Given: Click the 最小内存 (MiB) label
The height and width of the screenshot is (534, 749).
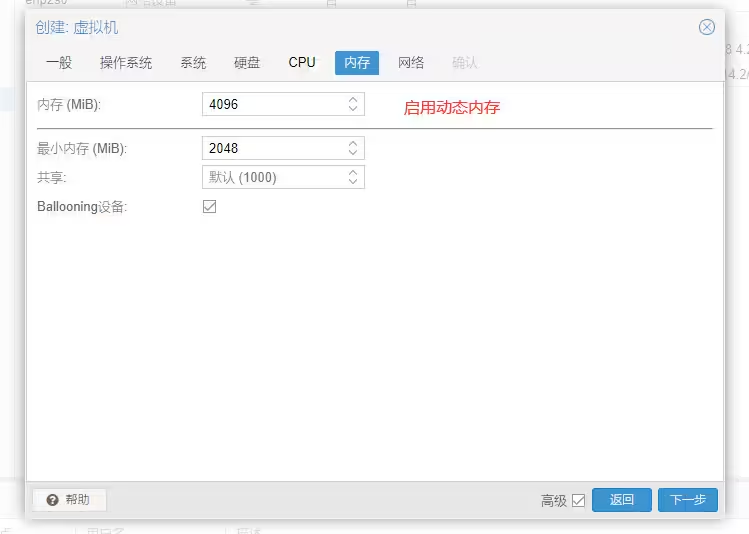Looking at the screenshot, I should coord(82,149).
